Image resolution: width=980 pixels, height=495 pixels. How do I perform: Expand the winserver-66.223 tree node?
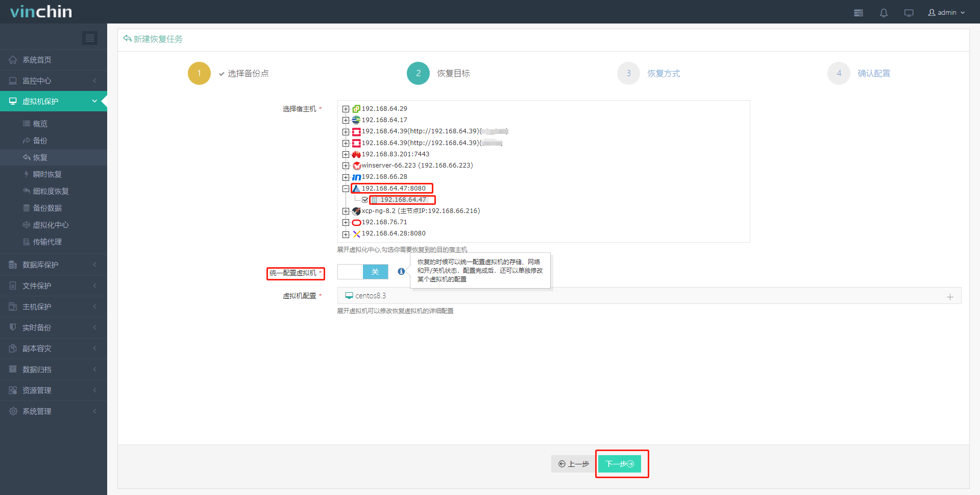click(x=346, y=166)
